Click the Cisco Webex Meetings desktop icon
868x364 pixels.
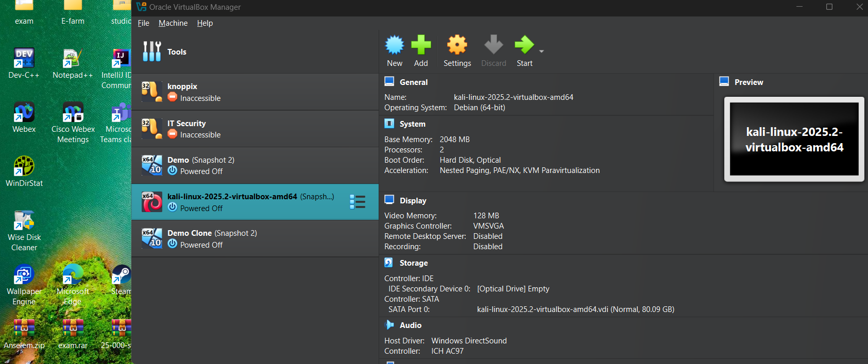click(73, 123)
